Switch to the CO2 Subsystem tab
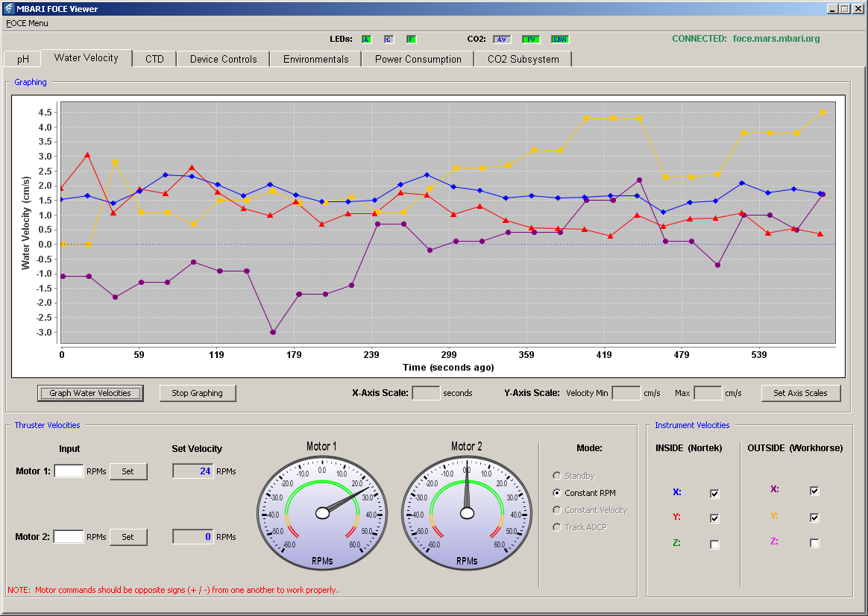Viewport: 868px width, 616px height. (523, 59)
